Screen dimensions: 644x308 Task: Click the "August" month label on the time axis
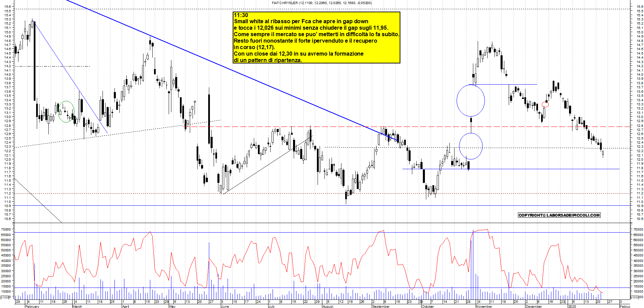pyautogui.click(x=328, y=306)
